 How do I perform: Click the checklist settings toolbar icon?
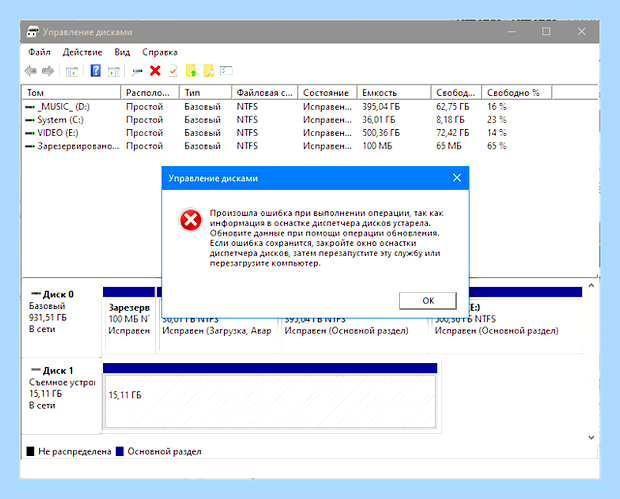coord(226,71)
